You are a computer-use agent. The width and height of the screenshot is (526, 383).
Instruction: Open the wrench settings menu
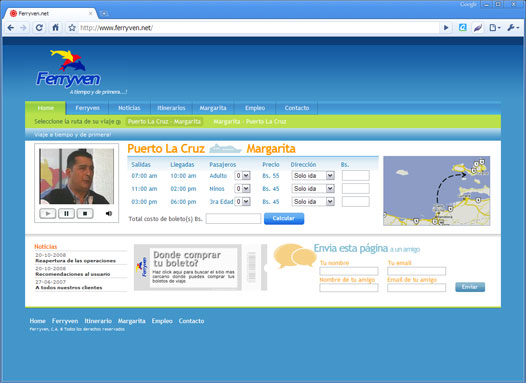point(513,28)
